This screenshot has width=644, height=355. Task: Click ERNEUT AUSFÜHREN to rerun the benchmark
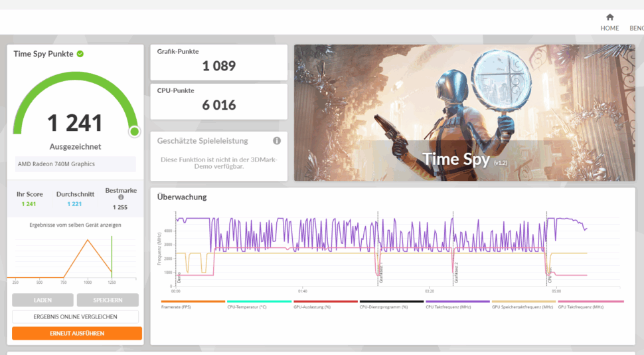(77, 333)
